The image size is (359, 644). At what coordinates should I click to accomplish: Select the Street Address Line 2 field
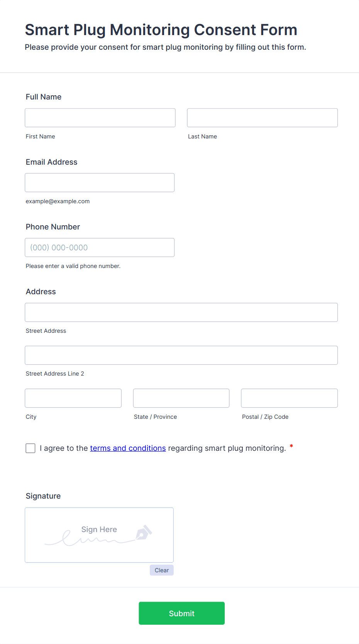pyautogui.click(x=181, y=355)
